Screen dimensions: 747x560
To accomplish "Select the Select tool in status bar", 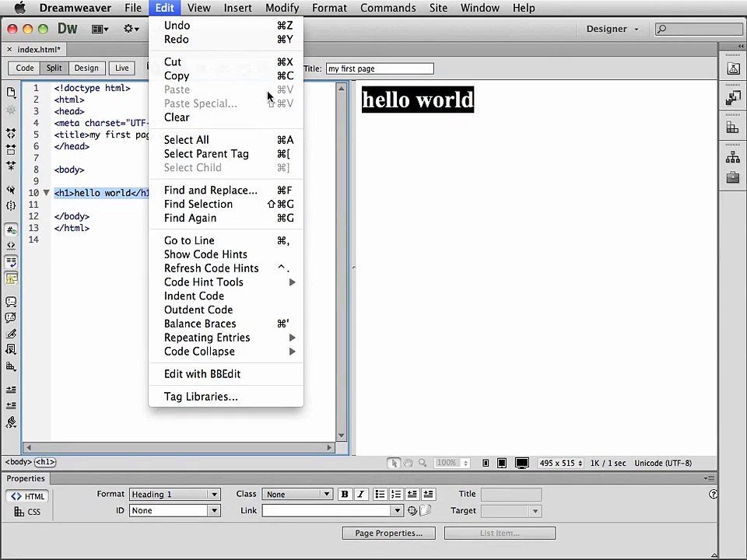I will click(x=394, y=463).
